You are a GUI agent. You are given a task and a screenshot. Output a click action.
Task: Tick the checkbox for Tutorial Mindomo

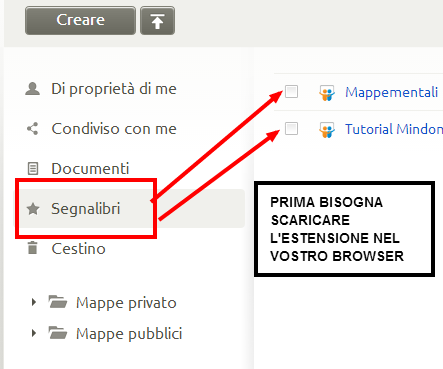pyautogui.click(x=291, y=129)
